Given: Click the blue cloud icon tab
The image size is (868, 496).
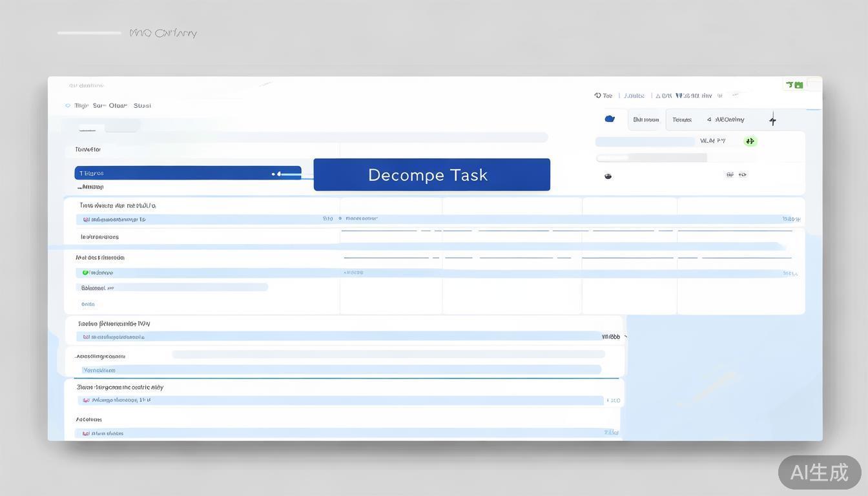Looking at the screenshot, I should pyautogui.click(x=609, y=119).
